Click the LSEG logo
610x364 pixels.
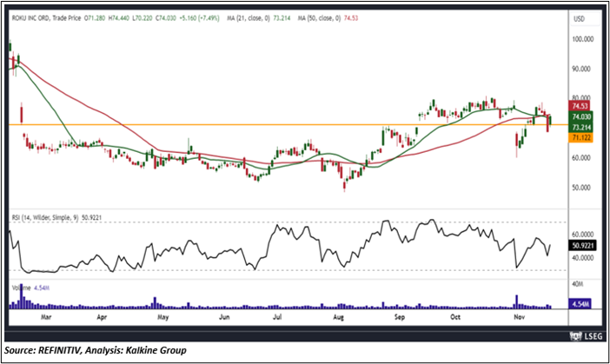[587, 335]
